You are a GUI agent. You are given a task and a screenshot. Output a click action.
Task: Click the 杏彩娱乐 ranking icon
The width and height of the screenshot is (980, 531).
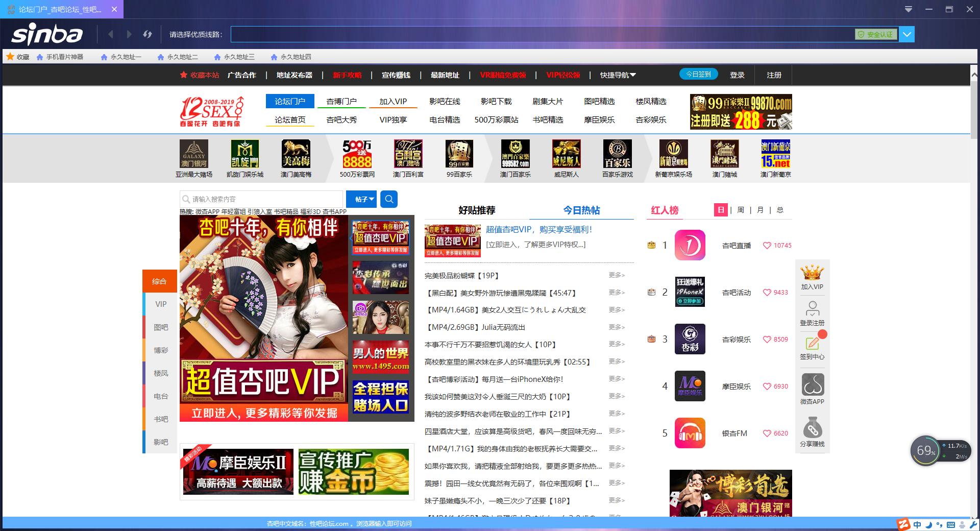pos(690,339)
